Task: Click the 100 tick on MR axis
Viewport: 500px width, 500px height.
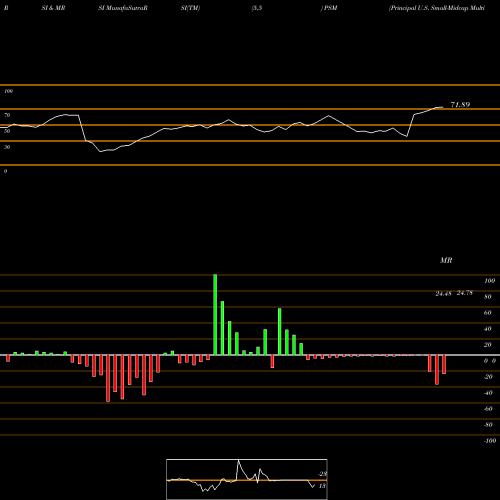Action: pyautogui.click(x=489, y=281)
